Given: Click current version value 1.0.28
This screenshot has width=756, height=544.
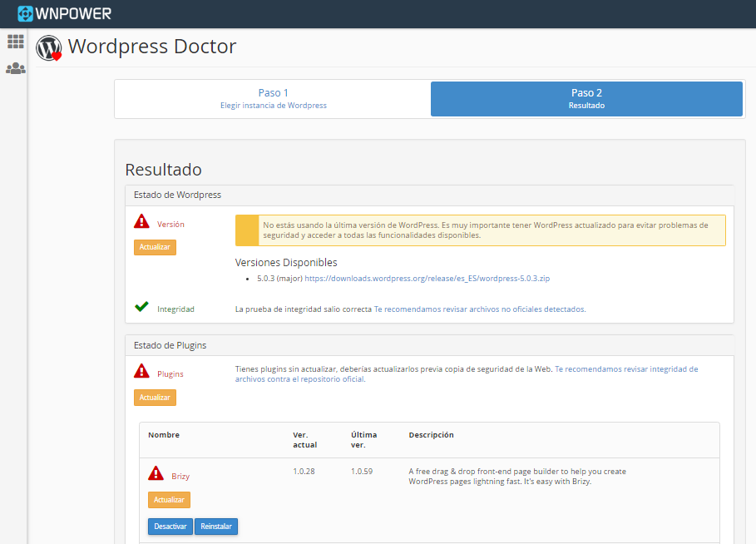Looking at the screenshot, I should [x=304, y=471].
